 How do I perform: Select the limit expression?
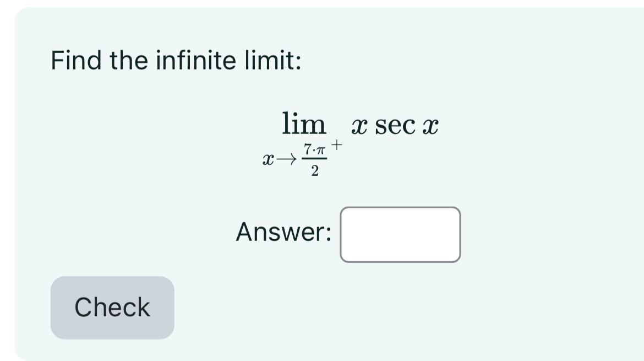click(352, 138)
